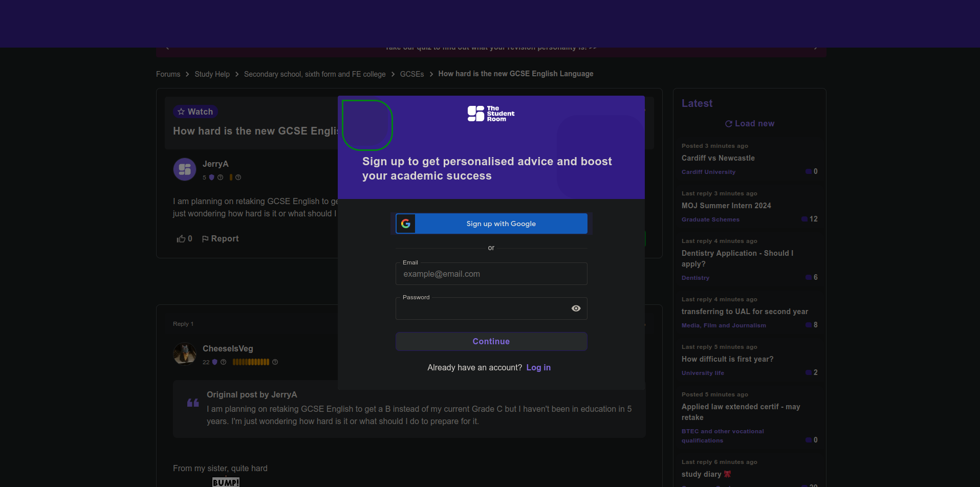The width and height of the screenshot is (980, 487).
Task: Click the flag icon next to Report
Action: pyautogui.click(x=205, y=238)
